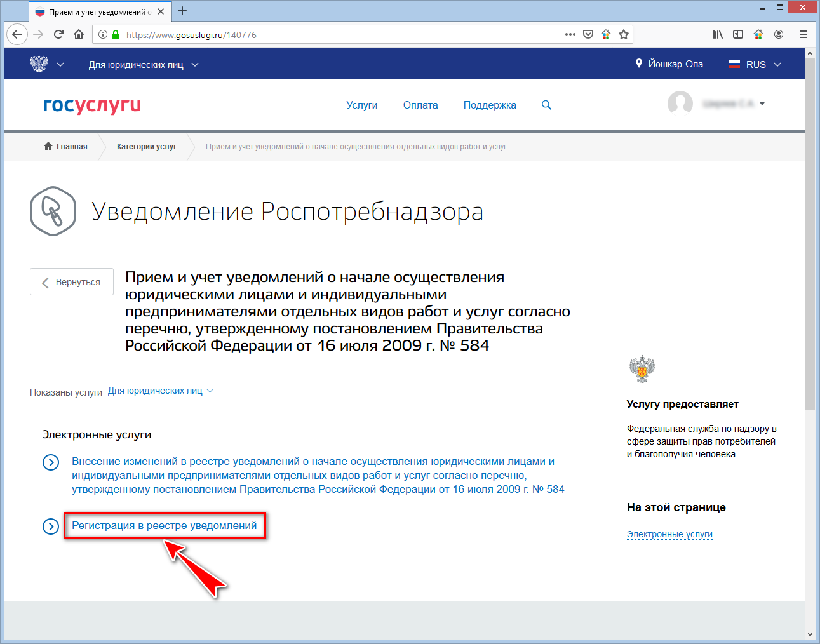Click the vertical page scrollbar thumb
This screenshot has width=820, height=644.
[810, 235]
